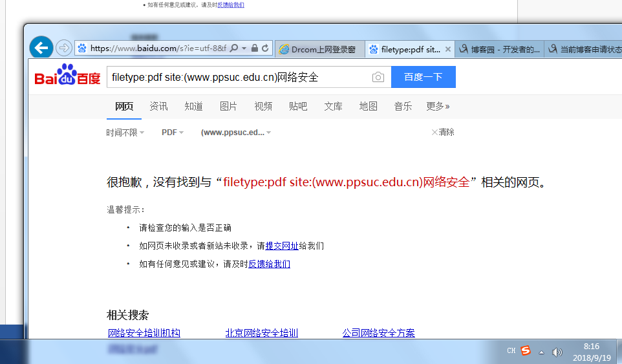Image resolution: width=622 pixels, height=364 pixels.
Task: Switch to 资讯 results
Action: (x=158, y=106)
